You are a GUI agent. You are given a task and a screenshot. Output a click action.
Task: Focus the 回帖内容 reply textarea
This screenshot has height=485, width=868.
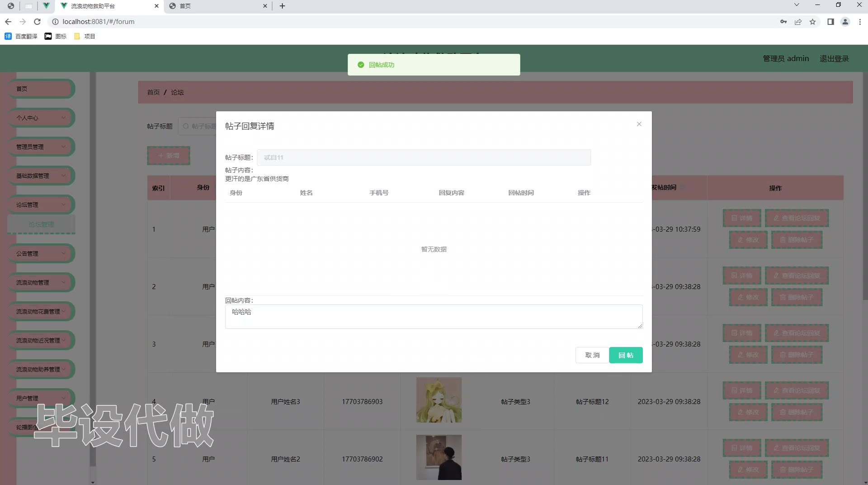click(434, 317)
